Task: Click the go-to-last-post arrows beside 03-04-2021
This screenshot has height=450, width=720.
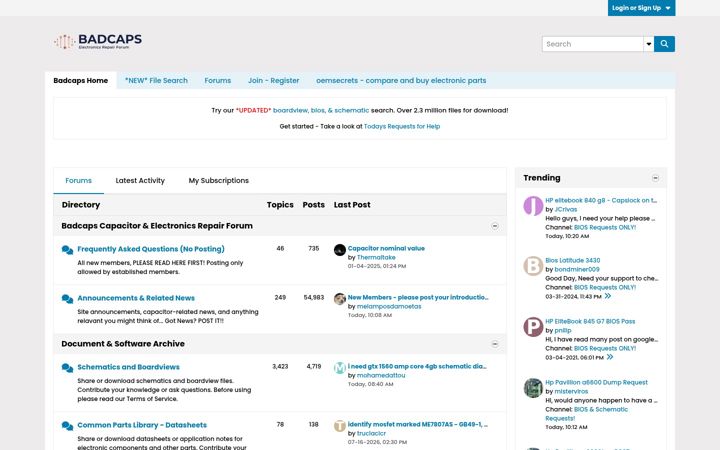Action: (610, 357)
